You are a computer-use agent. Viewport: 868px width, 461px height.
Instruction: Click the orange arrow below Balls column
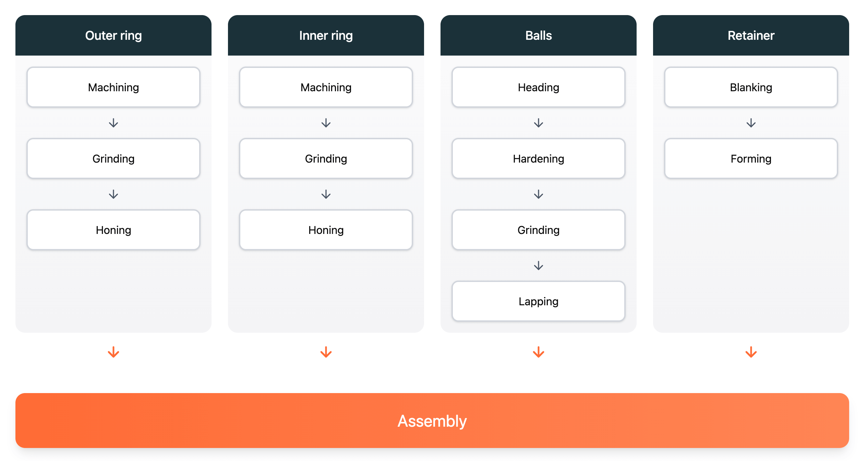click(x=539, y=352)
